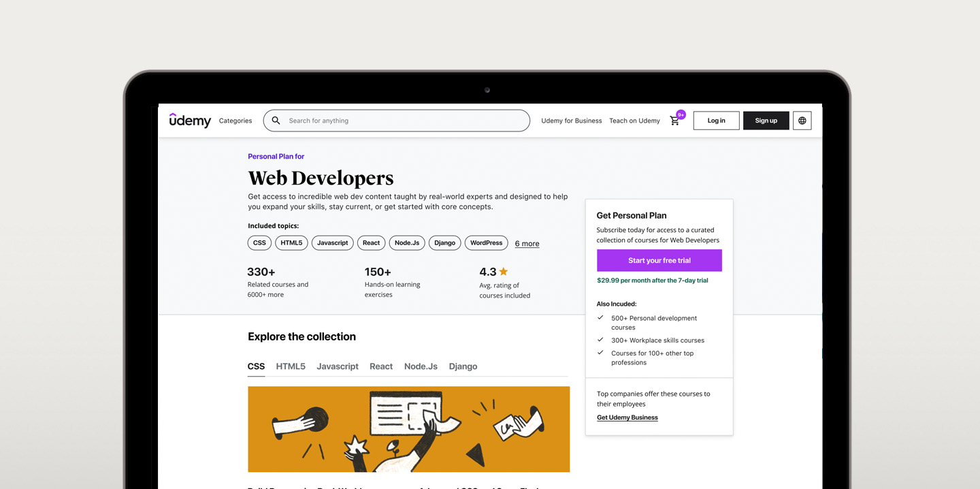Select the Node.Js topic chip
The image size is (980, 489).
pos(407,243)
